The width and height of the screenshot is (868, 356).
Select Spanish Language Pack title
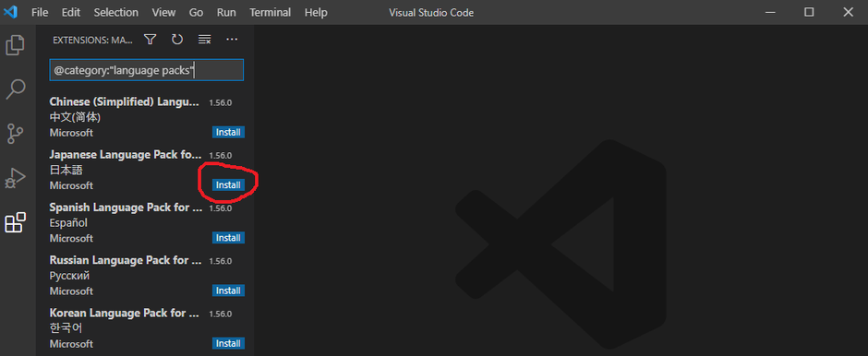pos(127,208)
